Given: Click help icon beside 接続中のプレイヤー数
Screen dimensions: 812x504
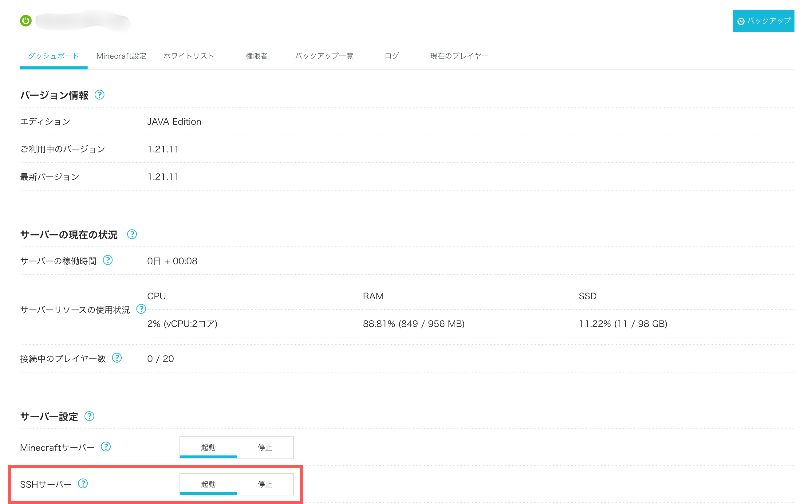Looking at the screenshot, I should coord(117,358).
